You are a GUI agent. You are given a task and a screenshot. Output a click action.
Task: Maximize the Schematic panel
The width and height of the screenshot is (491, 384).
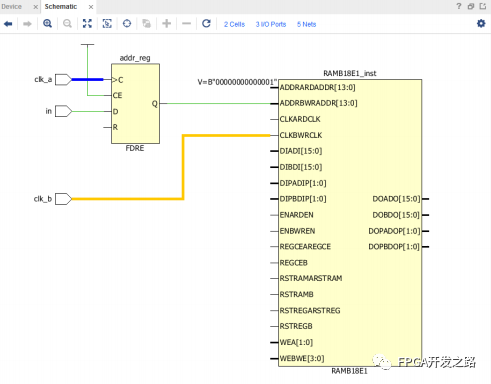(483, 6)
